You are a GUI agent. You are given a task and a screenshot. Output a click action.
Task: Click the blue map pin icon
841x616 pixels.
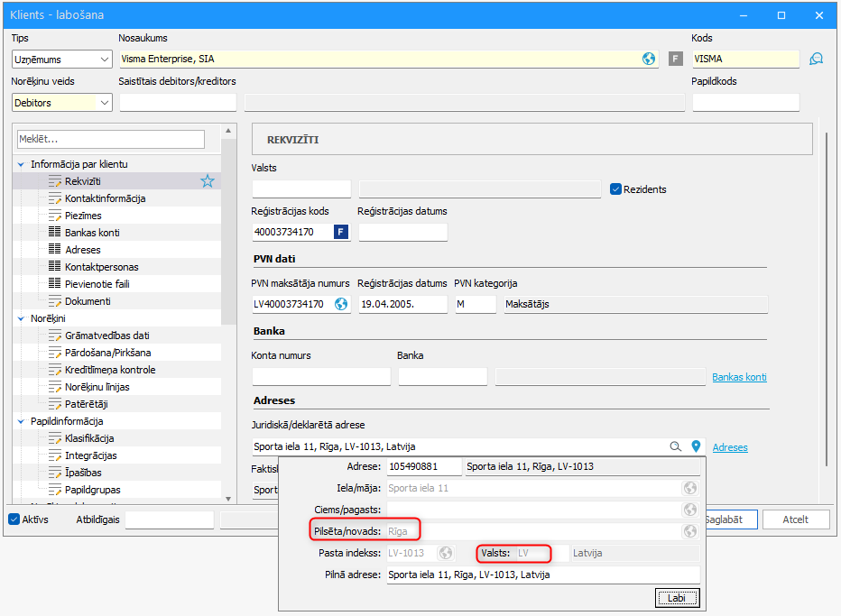point(696,446)
